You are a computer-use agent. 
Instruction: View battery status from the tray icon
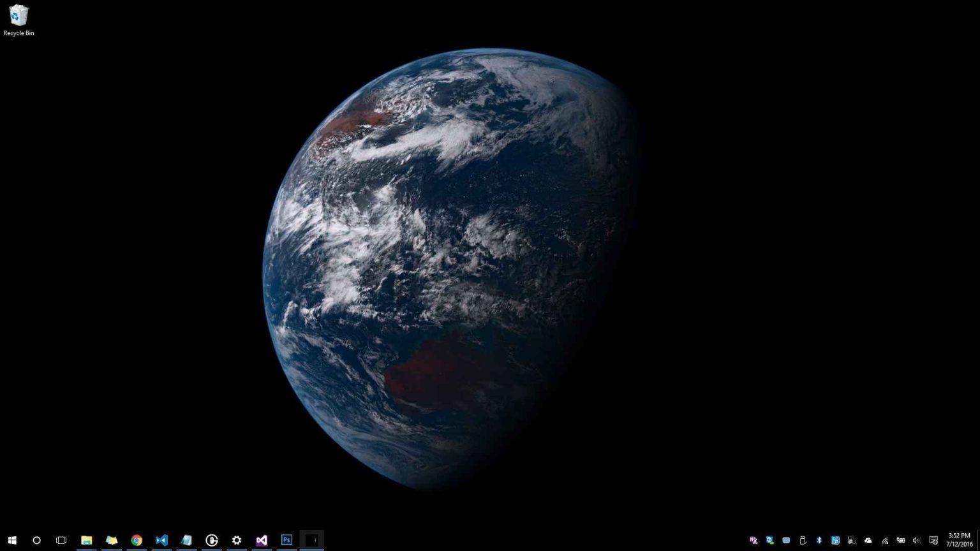click(901, 540)
